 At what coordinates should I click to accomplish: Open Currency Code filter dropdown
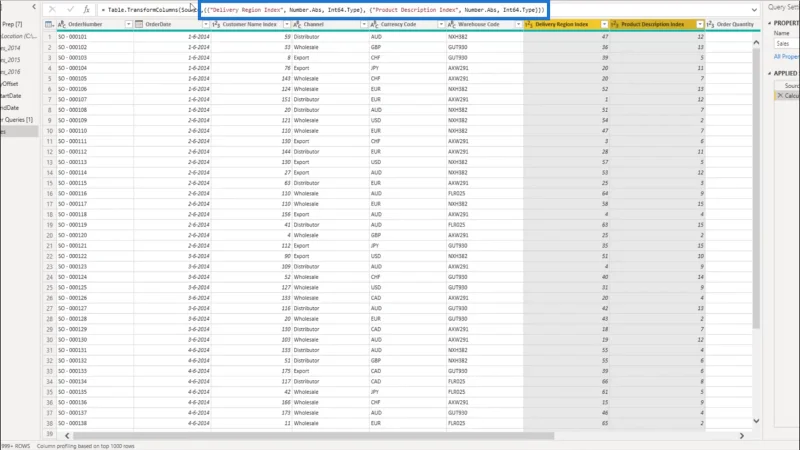pos(441,24)
